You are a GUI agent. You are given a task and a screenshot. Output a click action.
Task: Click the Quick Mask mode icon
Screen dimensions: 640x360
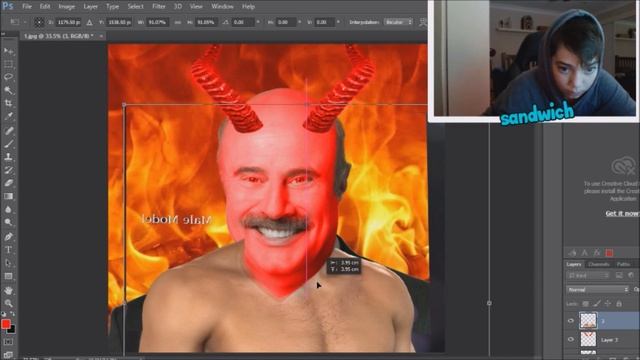[x=8, y=342]
